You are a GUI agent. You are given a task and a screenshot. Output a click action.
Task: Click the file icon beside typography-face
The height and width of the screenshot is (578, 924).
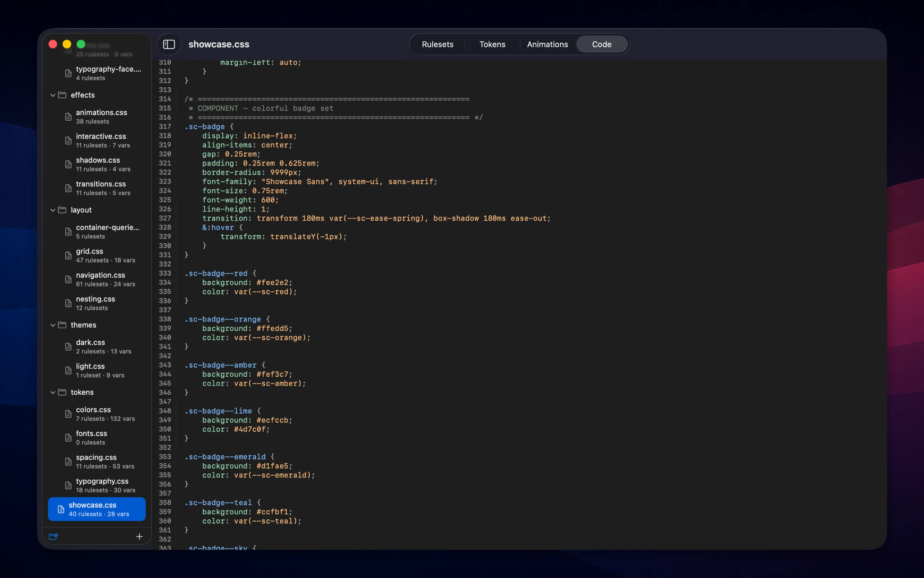pos(68,74)
